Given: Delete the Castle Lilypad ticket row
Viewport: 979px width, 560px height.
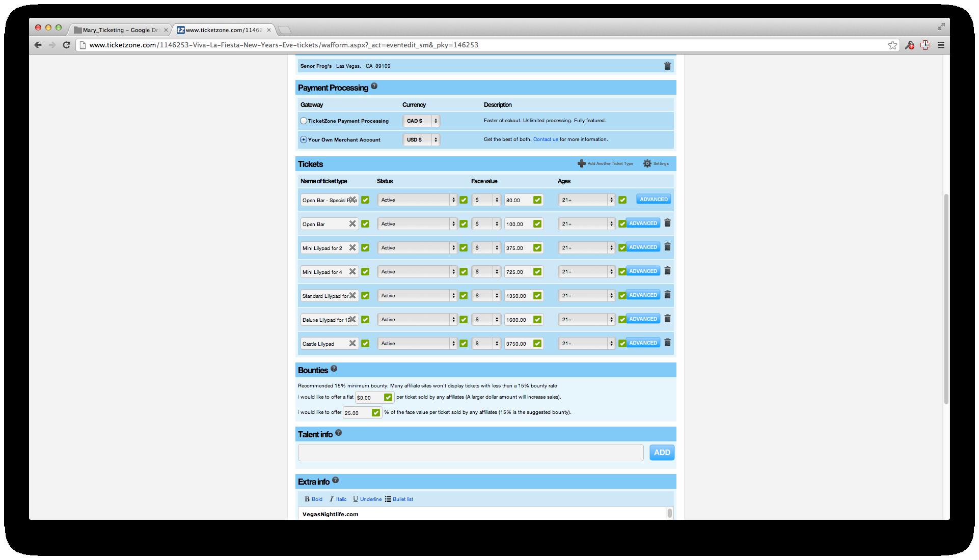Looking at the screenshot, I should pos(667,343).
